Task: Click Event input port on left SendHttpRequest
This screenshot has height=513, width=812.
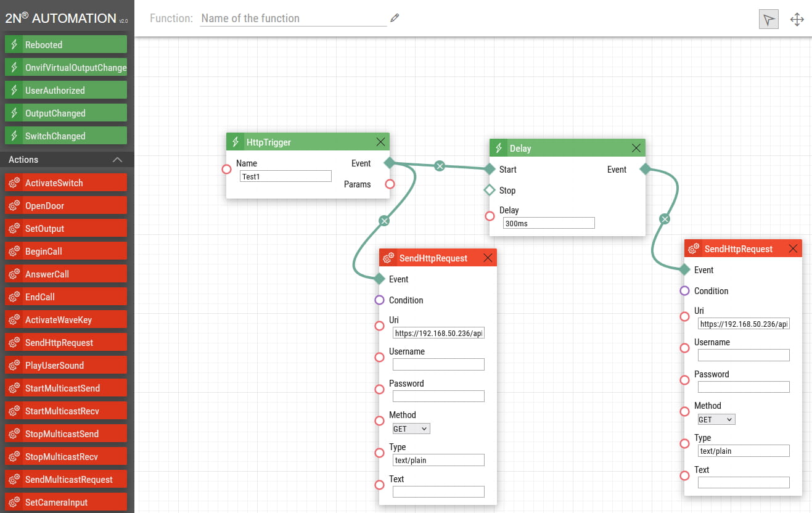Action: click(x=379, y=279)
